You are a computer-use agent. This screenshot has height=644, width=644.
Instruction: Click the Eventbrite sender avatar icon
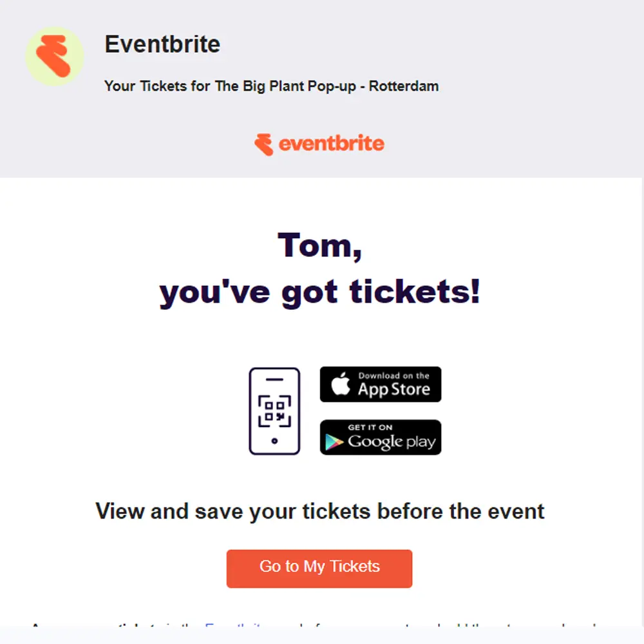[54, 56]
